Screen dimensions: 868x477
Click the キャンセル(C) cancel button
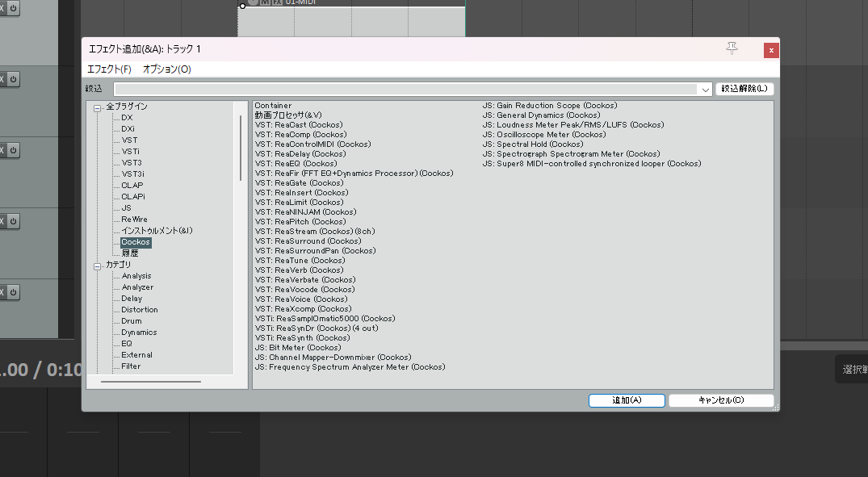(x=721, y=400)
